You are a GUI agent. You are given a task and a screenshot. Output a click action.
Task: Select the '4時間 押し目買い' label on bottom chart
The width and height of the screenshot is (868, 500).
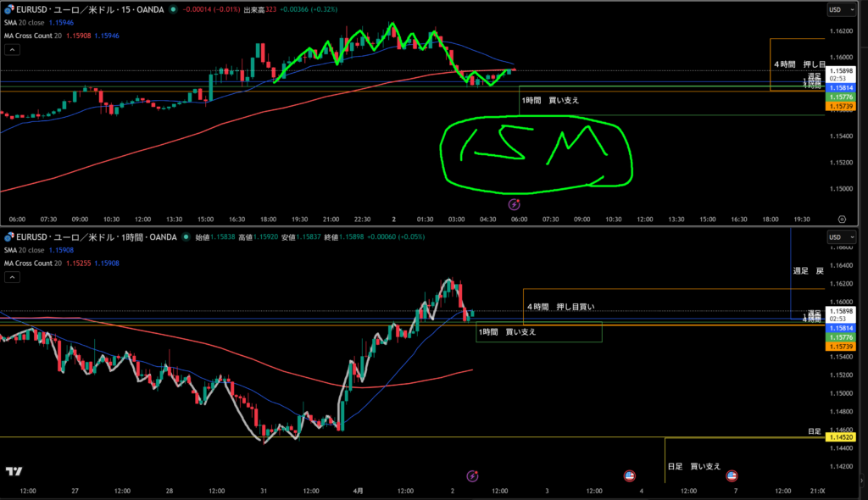coord(560,306)
